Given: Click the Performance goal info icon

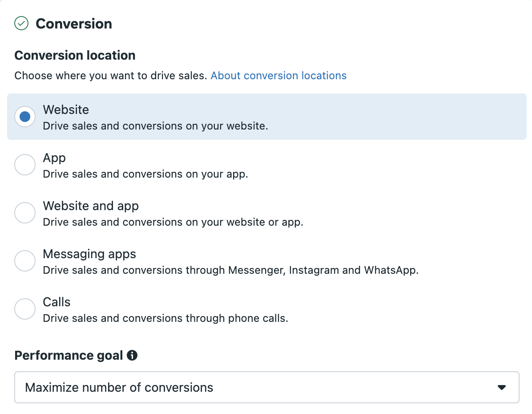Looking at the screenshot, I should point(132,355).
